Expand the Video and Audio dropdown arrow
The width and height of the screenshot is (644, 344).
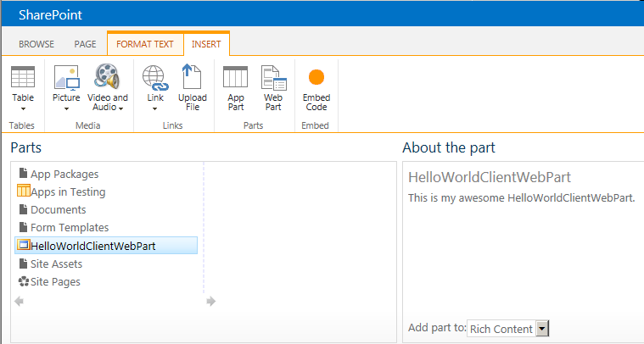click(x=120, y=108)
